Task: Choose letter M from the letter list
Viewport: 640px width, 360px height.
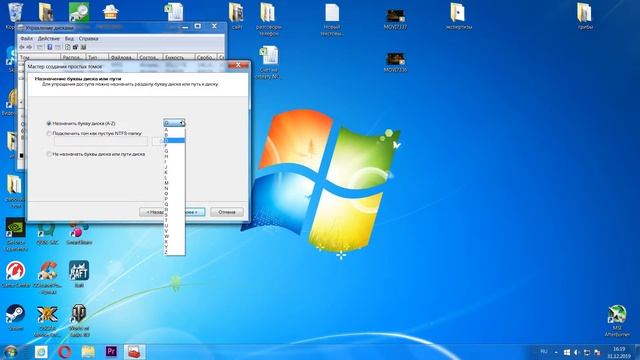Action: 174,183
